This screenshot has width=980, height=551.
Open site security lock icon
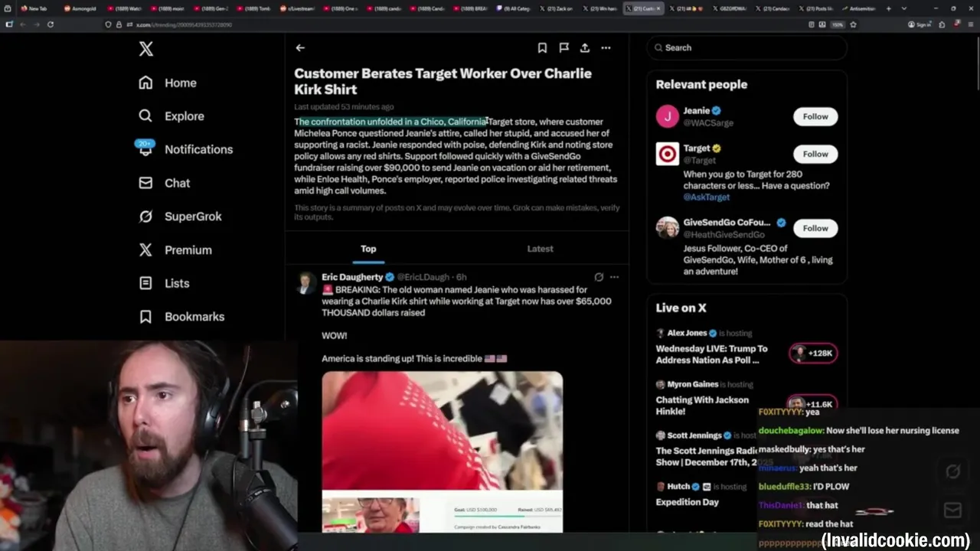pos(119,24)
